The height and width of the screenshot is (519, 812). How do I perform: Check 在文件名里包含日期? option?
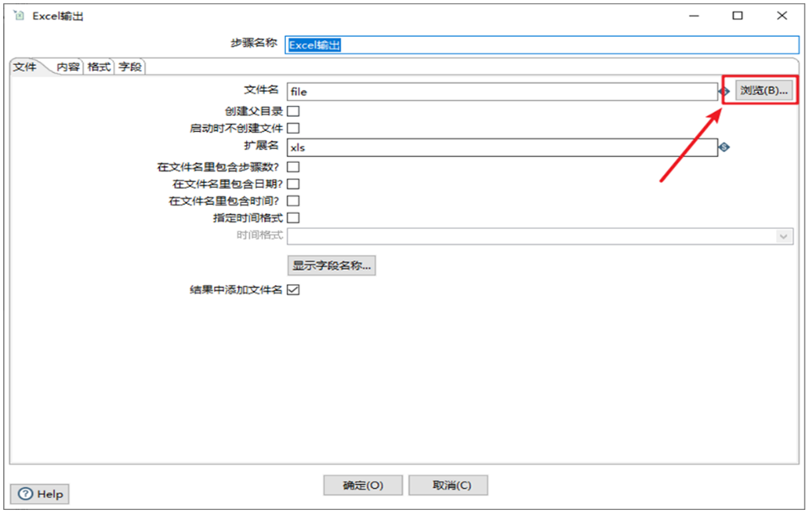[294, 184]
